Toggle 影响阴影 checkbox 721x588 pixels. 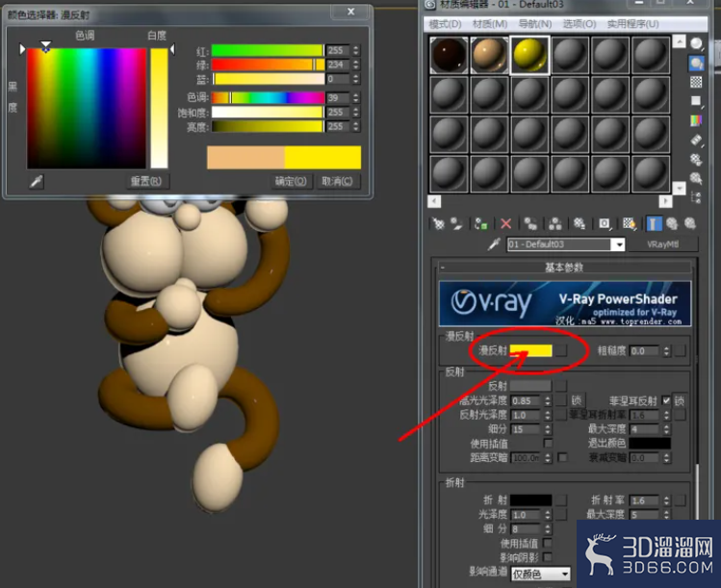pyautogui.click(x=548, y=557)
